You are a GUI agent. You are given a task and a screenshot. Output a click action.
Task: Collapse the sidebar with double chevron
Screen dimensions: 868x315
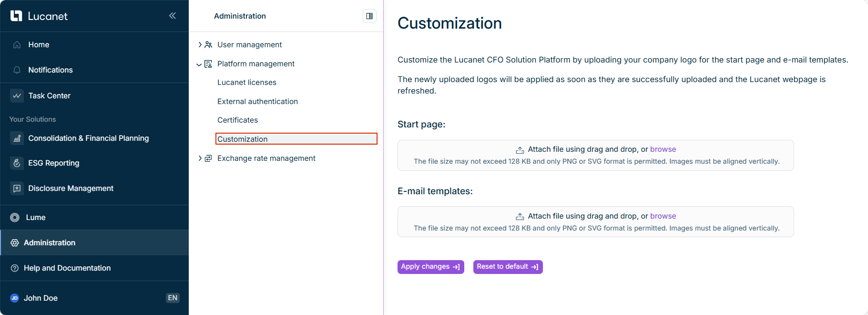tap(173, 16)
